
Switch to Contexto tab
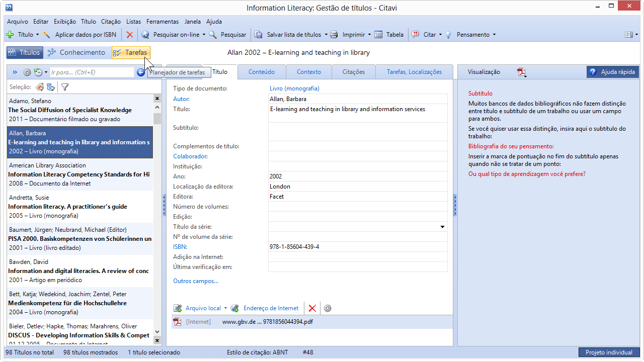click(x=309, y=72)
